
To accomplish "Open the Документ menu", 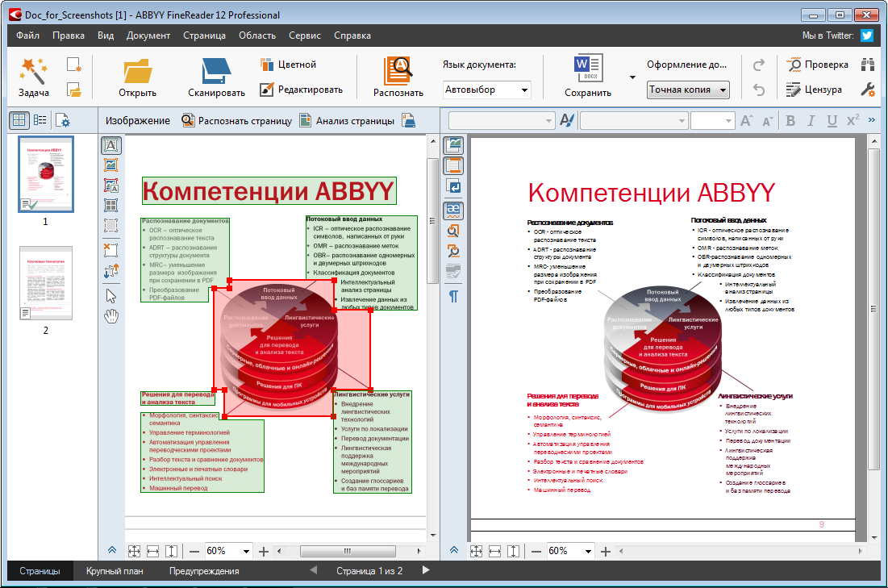I will click(148, 35).
